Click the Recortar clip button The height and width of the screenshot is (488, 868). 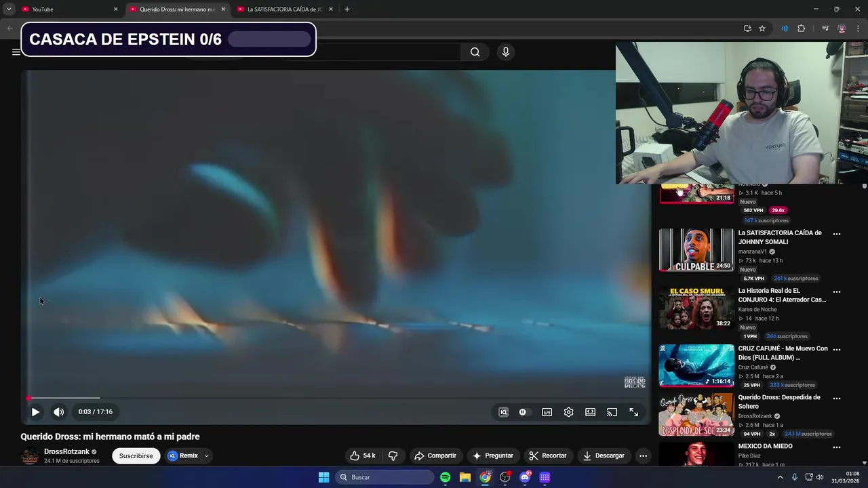coord(548,455)
